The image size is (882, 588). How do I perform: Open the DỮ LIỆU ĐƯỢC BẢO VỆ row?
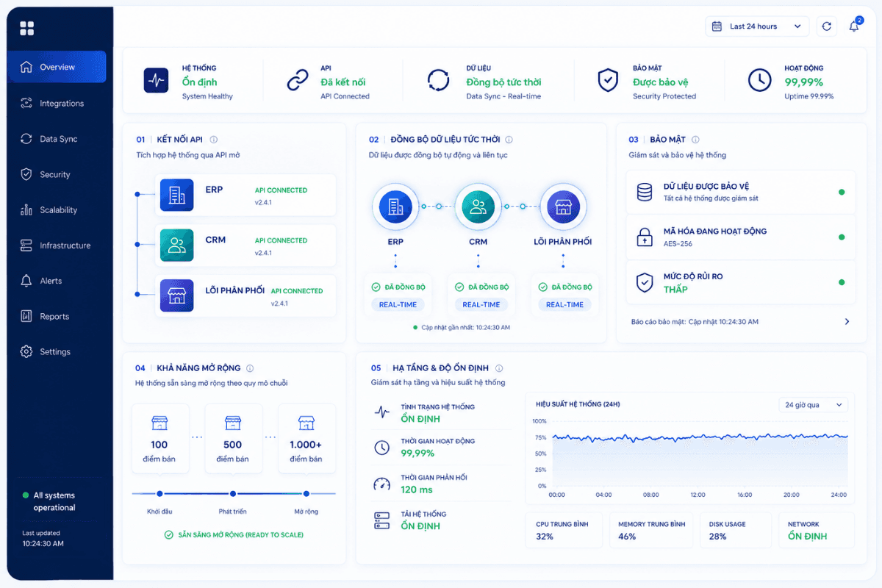(741, 192)
